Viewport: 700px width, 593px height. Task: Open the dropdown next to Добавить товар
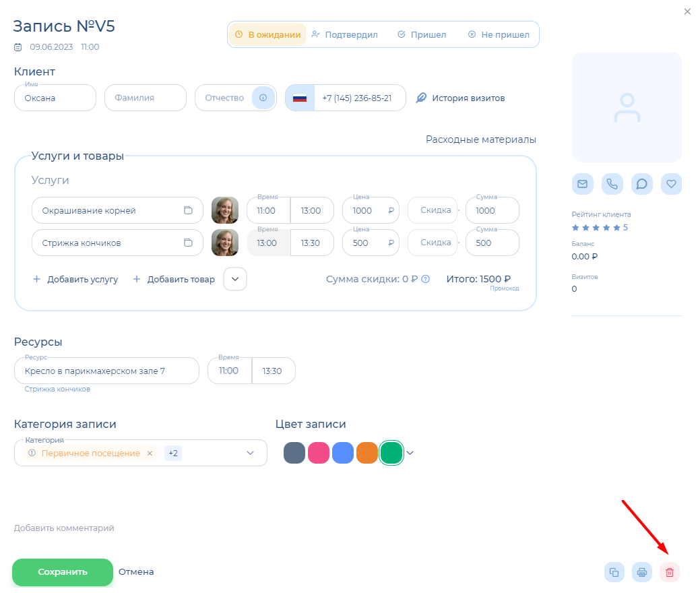[235, 279]
